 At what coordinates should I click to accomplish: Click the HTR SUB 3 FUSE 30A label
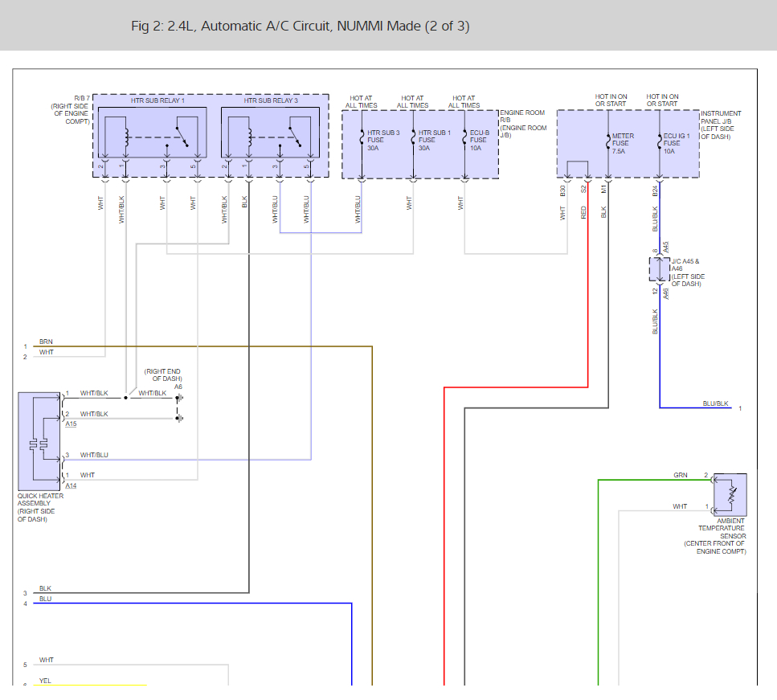(x=383, y=141)
